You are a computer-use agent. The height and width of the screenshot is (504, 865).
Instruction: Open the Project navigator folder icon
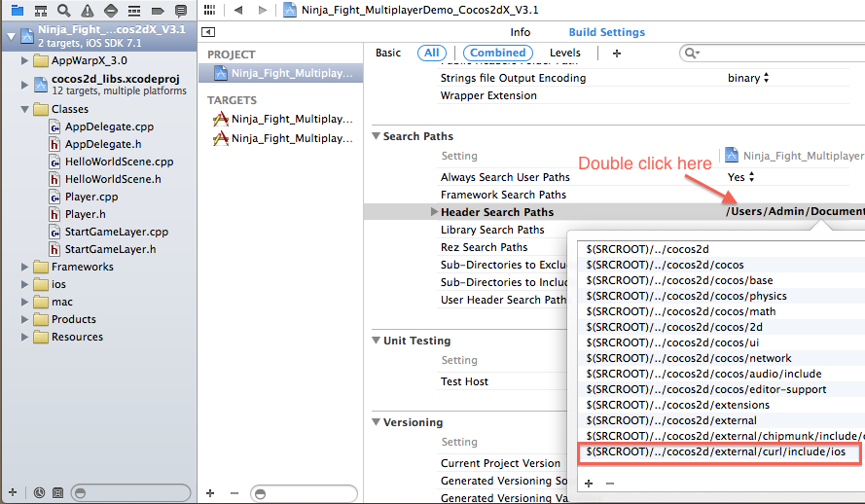pos(18,10)
